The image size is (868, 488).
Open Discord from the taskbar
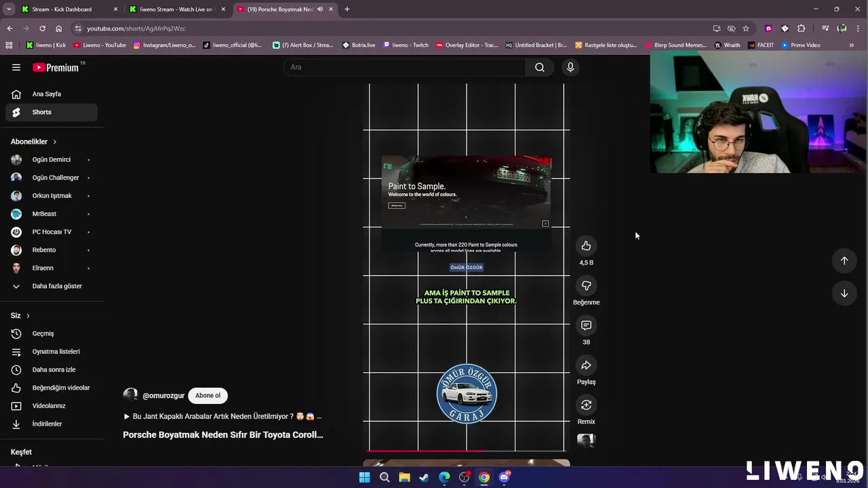tap(504, 477)
